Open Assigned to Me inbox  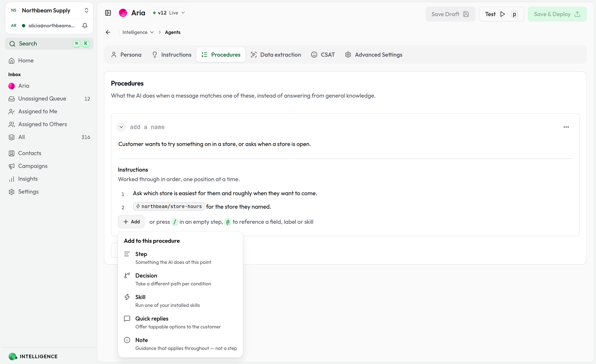pyautogui.click(x=49, y=111)
